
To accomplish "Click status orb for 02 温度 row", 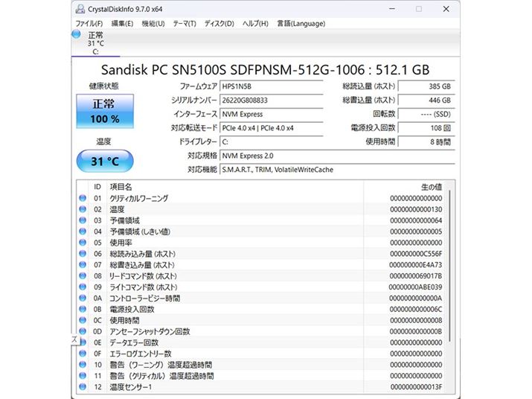I will pos(83,209).
